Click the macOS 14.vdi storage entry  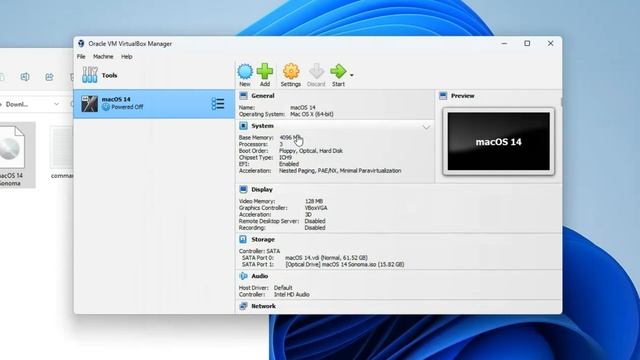pyautogui.click(x=326, y=258)
